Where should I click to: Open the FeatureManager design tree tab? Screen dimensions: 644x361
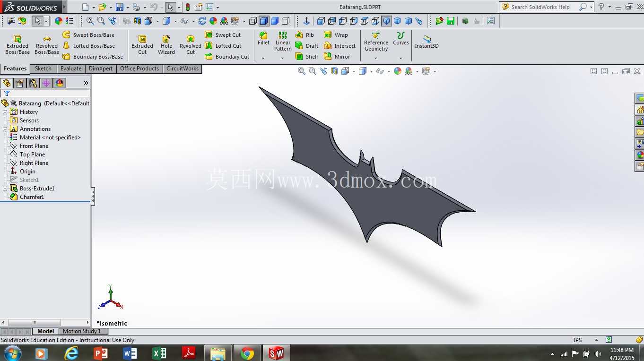click(7, 83)
